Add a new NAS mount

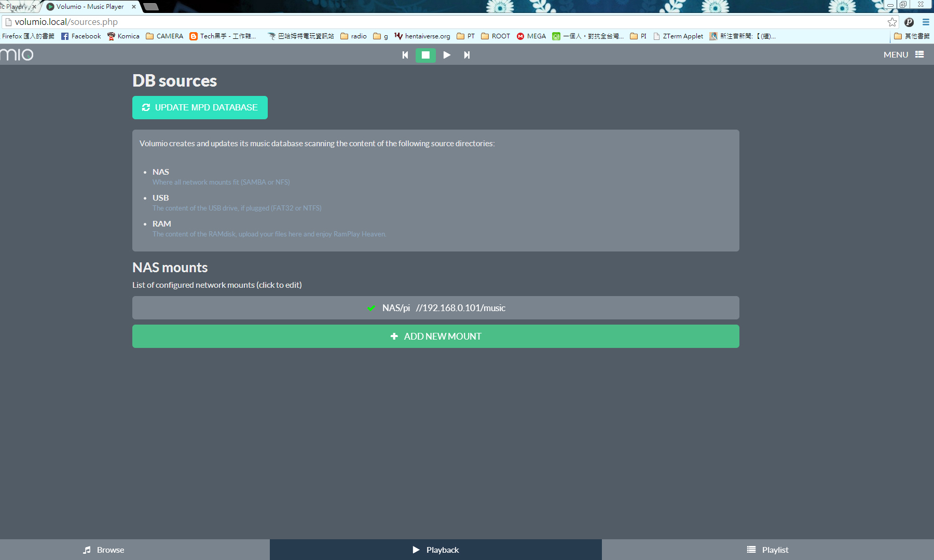coord(436,336)
